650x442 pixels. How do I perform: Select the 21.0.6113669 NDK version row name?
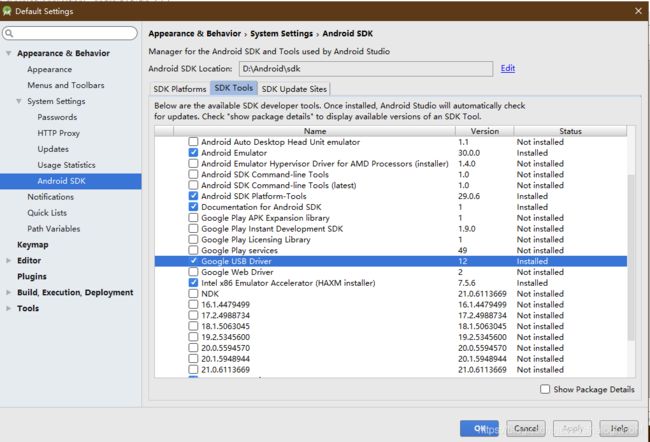point(226,369)
